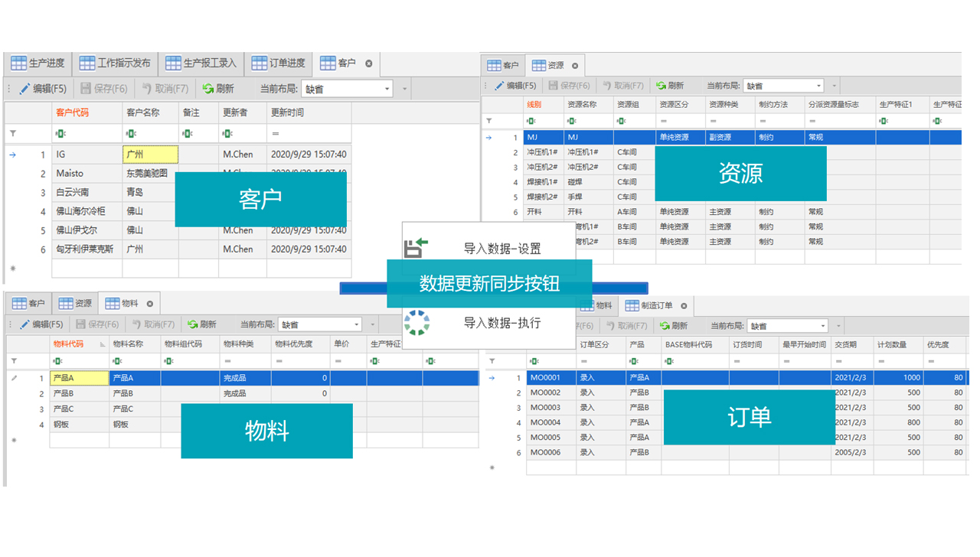980x557 pixels.
Task: Click 刷新 in the 客户 panel toolbar
Action: pos(218,89)
